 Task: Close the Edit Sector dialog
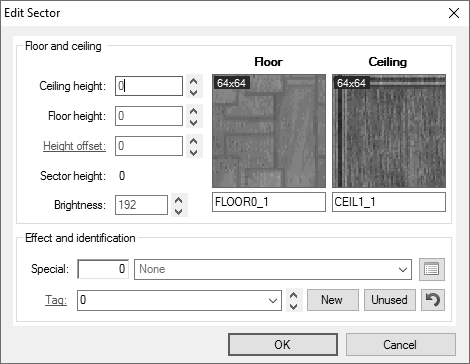(x=454, y=13)
